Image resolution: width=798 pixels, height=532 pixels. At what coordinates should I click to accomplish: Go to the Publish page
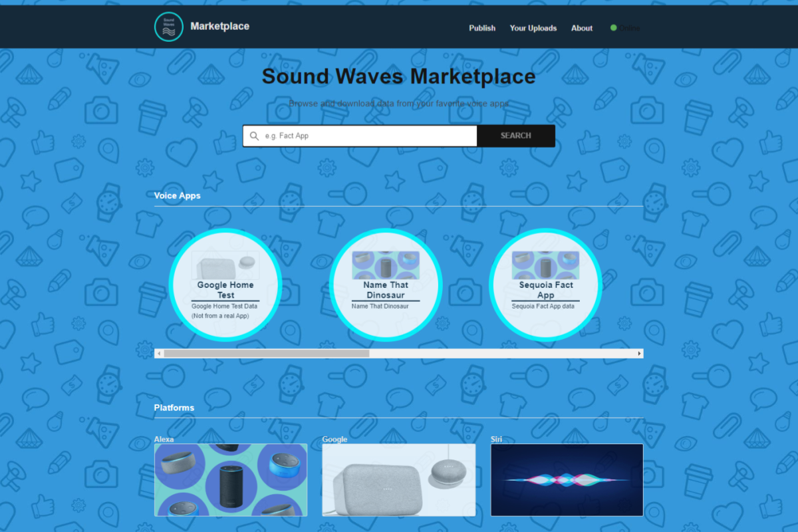pyautogui.click(x=482, y=28)
